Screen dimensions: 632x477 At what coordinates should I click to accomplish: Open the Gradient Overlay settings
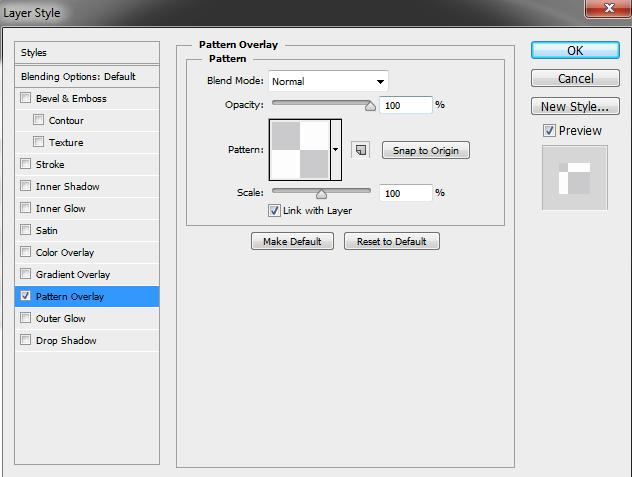[x=73, y=275]
